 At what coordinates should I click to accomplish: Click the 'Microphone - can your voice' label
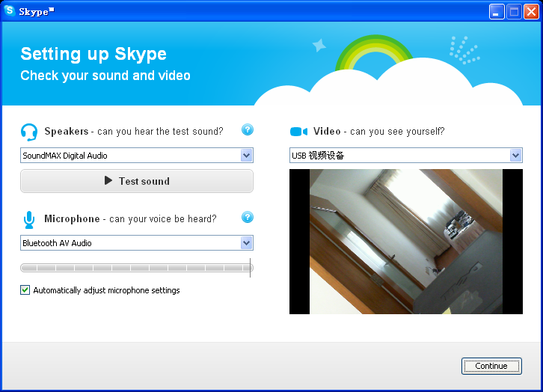(130, 219)
